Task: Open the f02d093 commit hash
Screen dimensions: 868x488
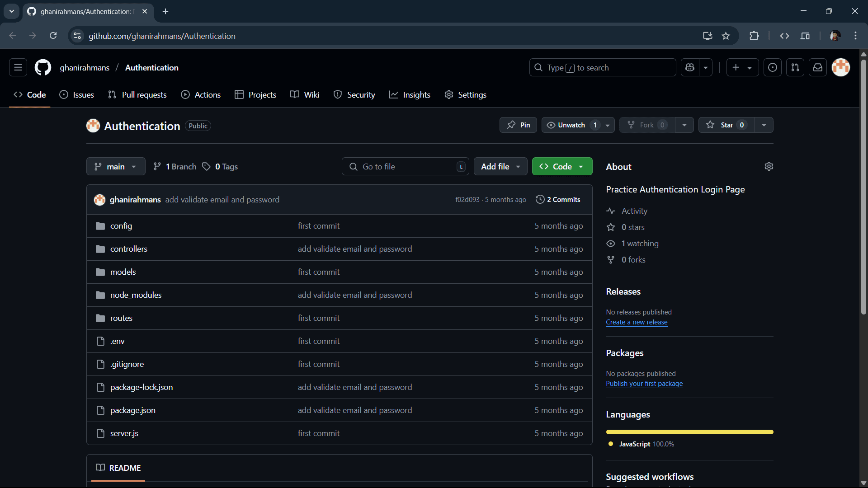Action: tap(467, 200)
